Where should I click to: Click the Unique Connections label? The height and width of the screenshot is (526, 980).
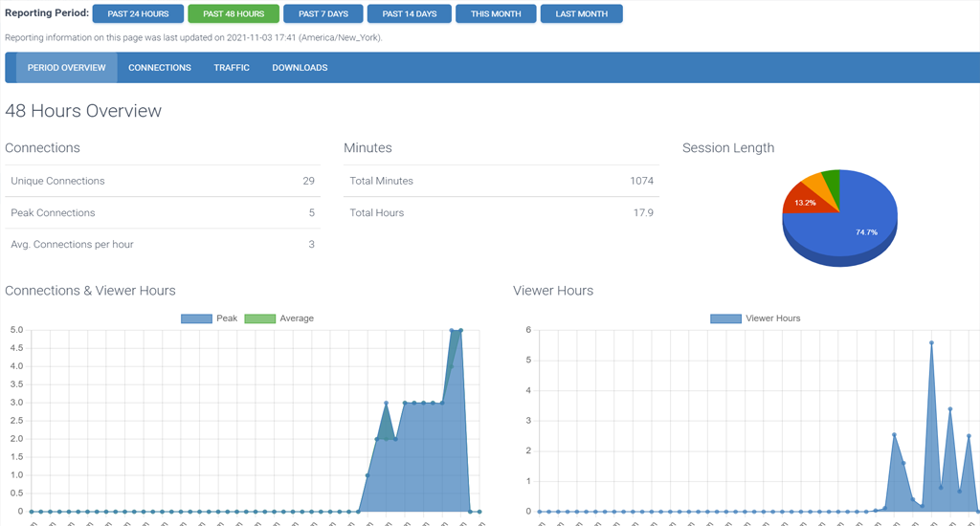(x=57, y=181)
